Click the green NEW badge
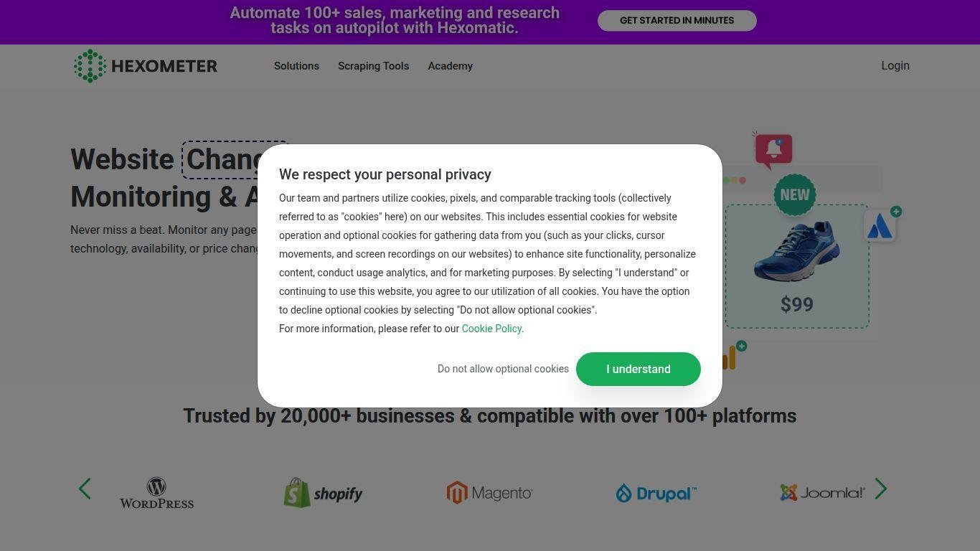The height and width of the screenshot is (551, 980). [794, 194]
